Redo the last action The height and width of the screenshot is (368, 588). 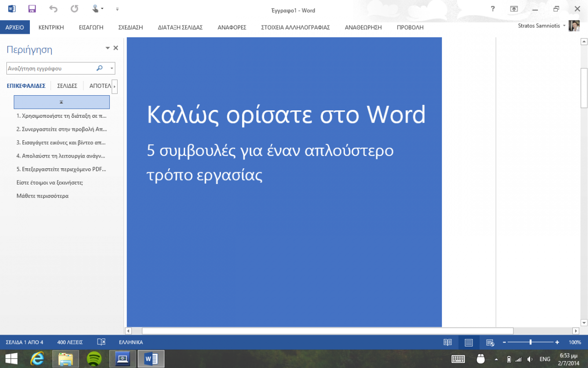(x=74, y=9)
